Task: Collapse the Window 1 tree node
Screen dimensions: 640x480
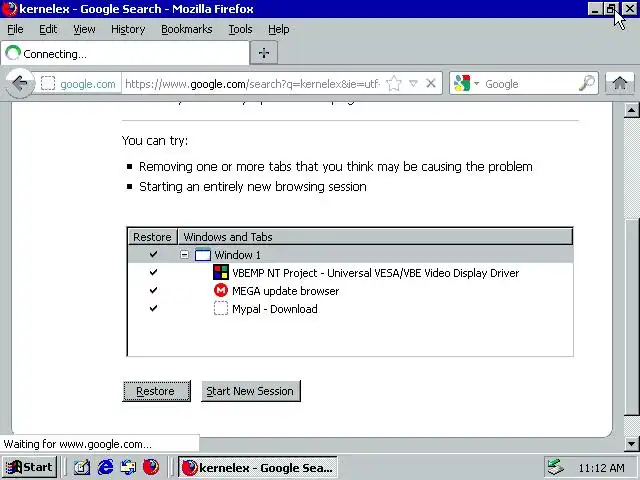Action: tap(184, 255)
